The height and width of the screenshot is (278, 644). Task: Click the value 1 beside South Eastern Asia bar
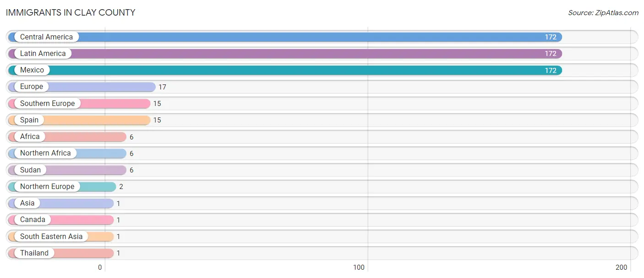coord(118,237)
